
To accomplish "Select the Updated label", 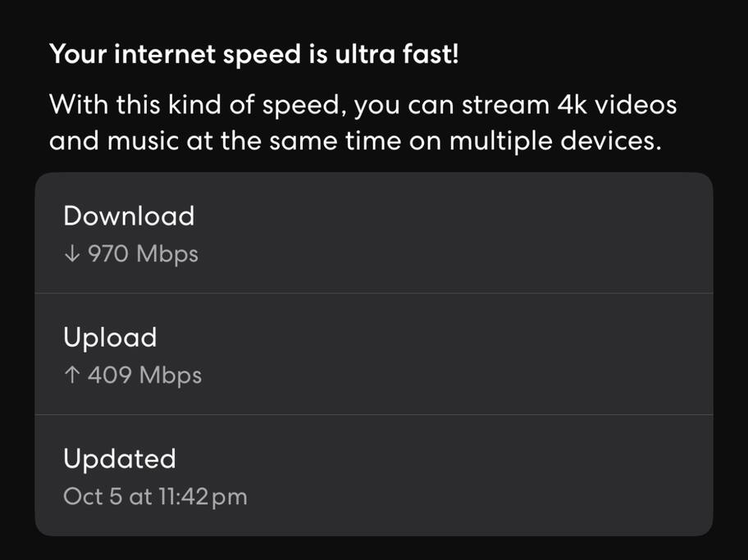I will coord(120,458).
